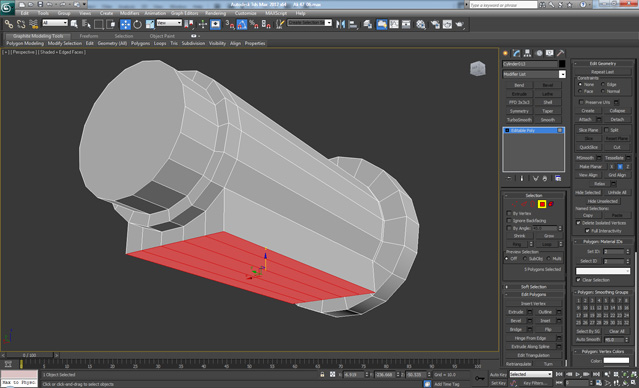The image size is (639, 388).
Task: Toggle Preserve UVs checkbox
Action: point(581,102)
